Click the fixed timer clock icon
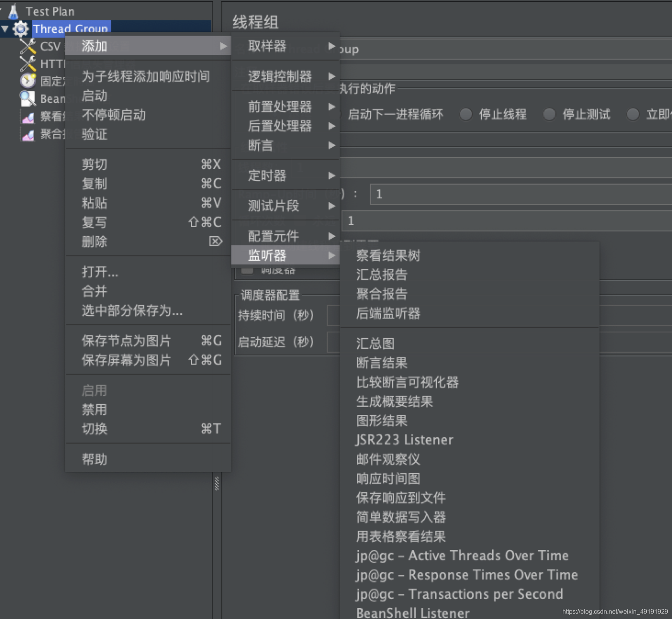The width and height of the screenshot is (672, 619). tap(28, 81)
